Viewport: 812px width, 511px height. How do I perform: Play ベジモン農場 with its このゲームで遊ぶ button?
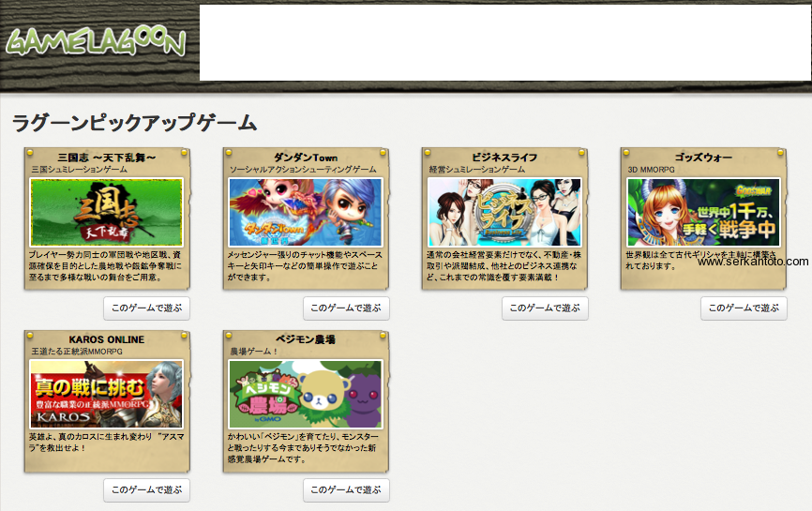point(346,489)
